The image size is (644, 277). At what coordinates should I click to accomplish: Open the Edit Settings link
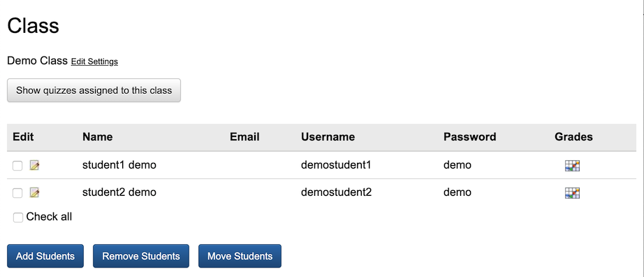tap(94, 62)
